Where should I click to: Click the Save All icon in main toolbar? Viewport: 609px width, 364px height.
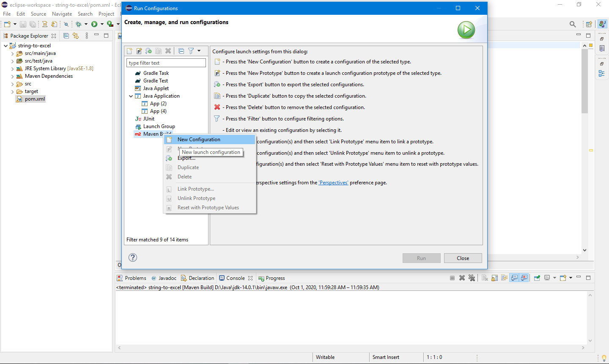click(x=33, y=24)
